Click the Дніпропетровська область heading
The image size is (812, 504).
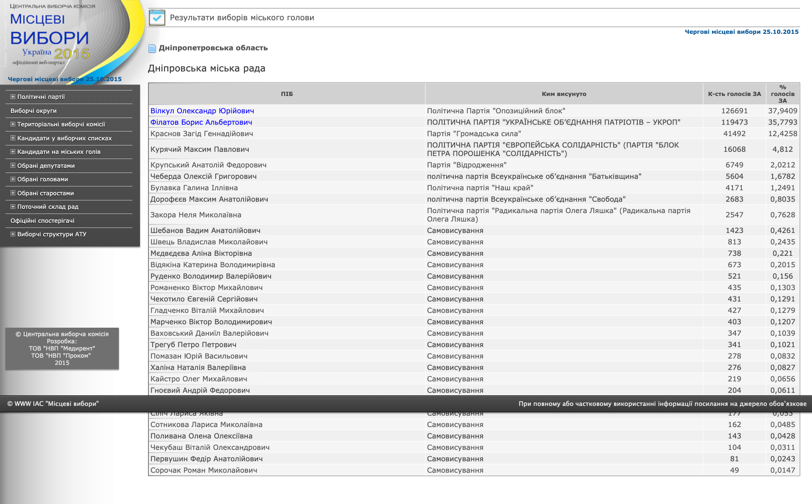(213, 48)
